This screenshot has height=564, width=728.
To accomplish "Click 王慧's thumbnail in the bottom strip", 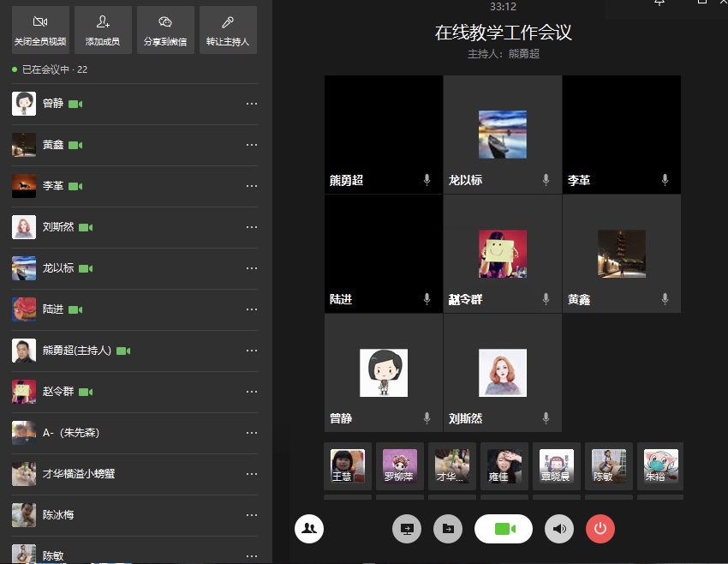I will [x=348, y=465].
